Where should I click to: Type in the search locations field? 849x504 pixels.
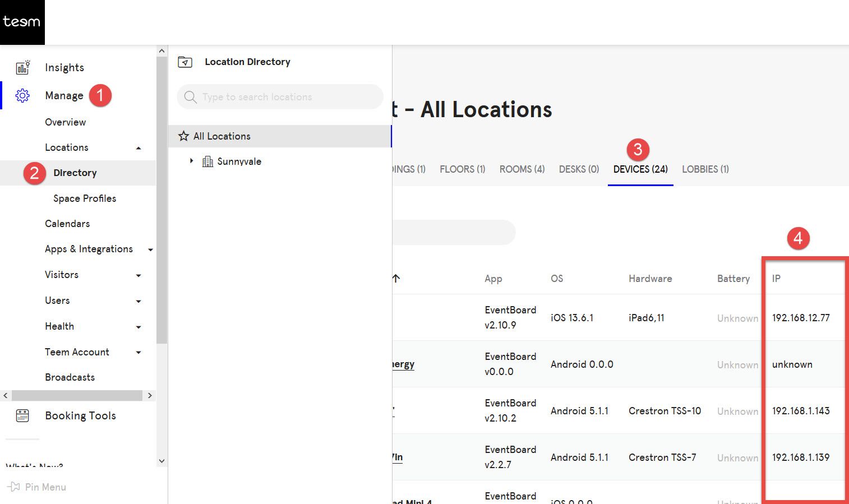[286, 97]
